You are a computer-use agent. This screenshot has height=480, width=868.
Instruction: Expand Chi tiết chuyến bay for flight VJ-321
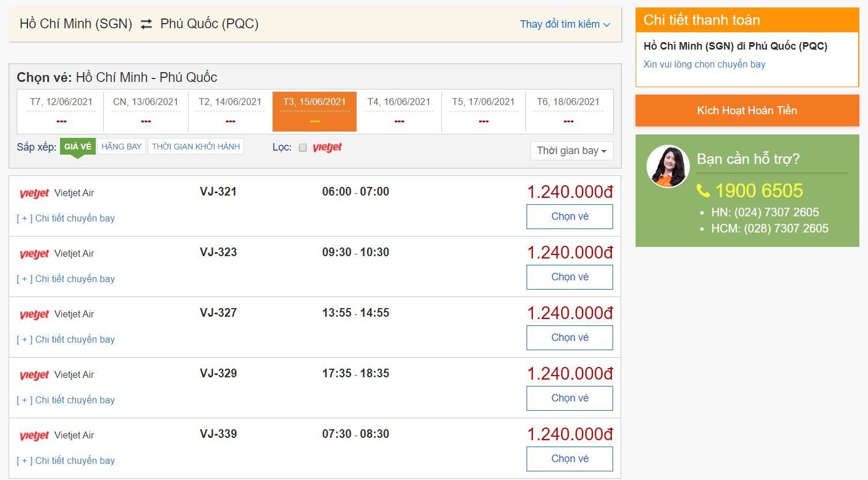click(x=66, y=218)
